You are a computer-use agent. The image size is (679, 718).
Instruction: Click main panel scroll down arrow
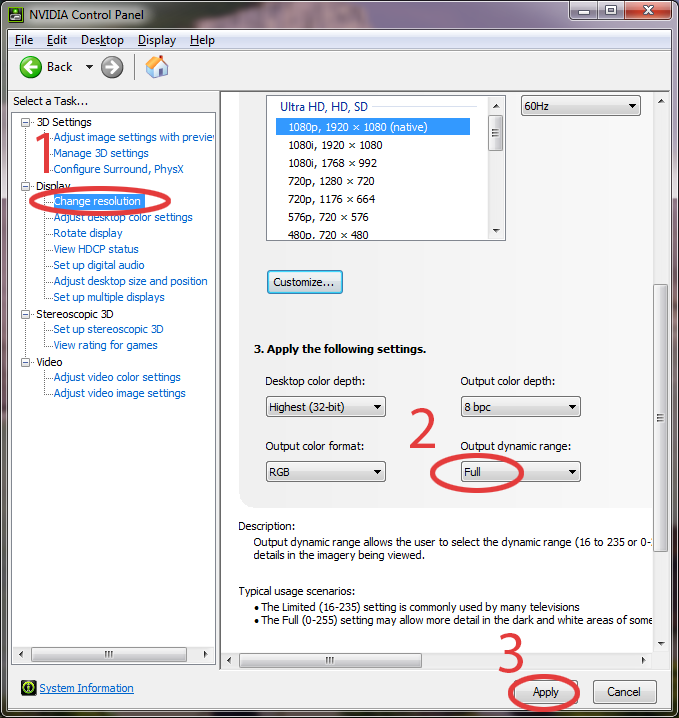(x=661, y=643)
